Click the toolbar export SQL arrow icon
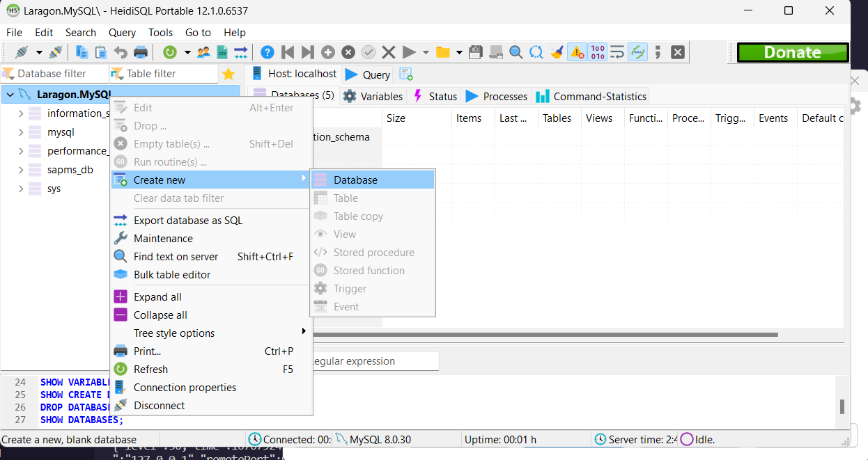Image resolution: width=868 pixels, height=460 pixels. (241, 52)
